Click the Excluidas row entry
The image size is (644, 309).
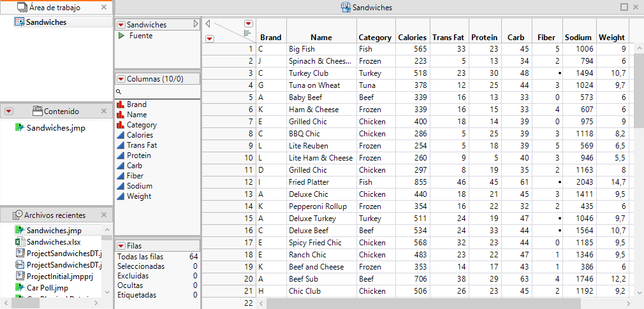[x=157, y=276]
